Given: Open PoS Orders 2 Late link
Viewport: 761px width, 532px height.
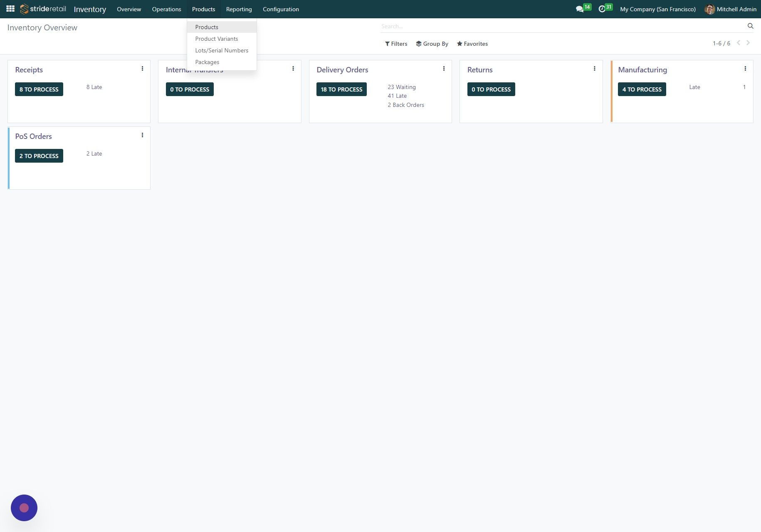Looking at the screenshot, I should [x=94, y=153].
